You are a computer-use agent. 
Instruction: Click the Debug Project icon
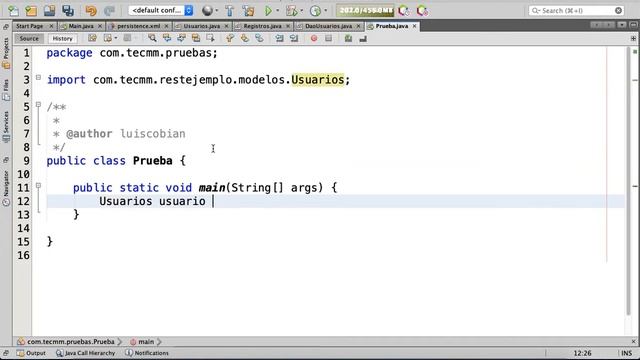tap(291, 11)
